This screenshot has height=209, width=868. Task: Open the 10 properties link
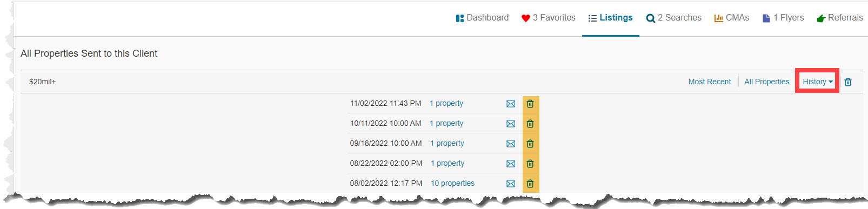click(x=452, y=183)
